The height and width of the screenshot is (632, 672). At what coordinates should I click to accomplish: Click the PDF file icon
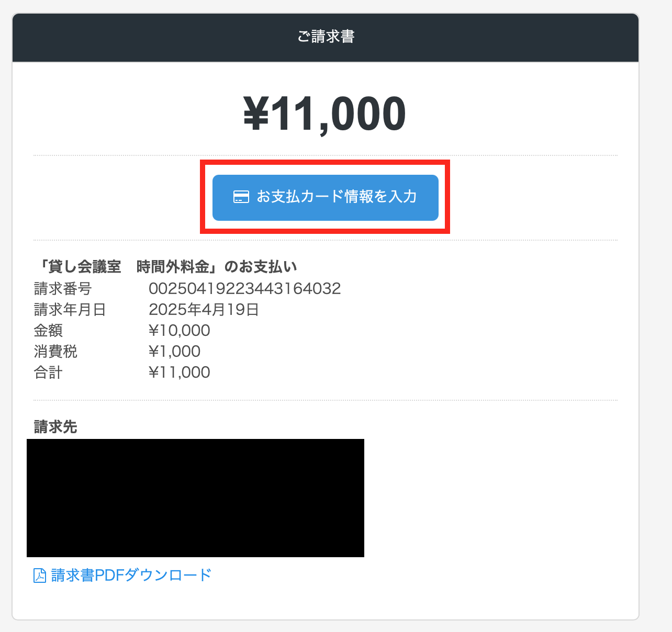pos(40,575)
